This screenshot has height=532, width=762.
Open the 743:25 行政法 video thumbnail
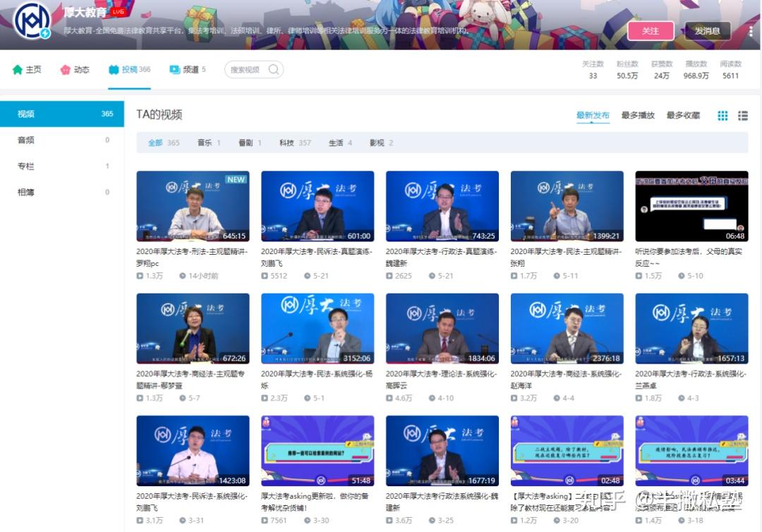442,206
